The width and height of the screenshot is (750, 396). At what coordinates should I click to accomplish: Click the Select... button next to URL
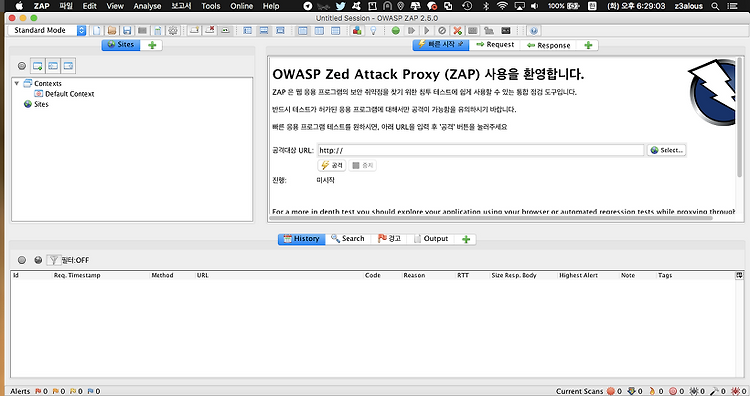click(667, 150)
